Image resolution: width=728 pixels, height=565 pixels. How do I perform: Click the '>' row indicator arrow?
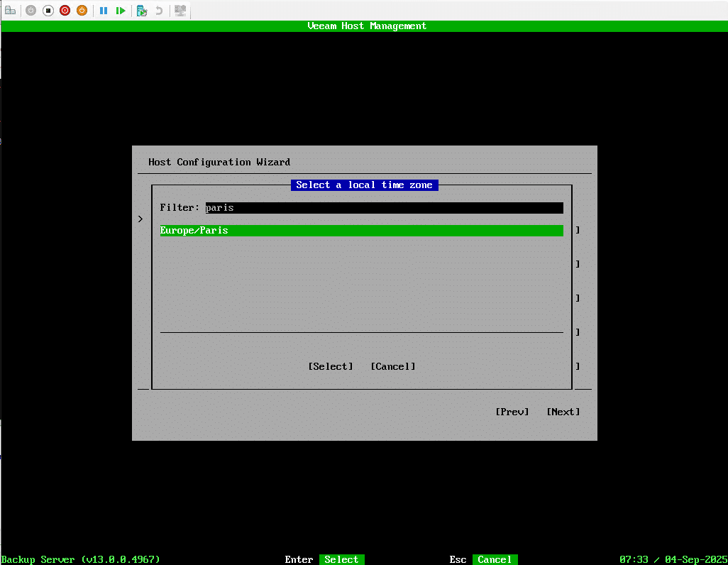[140, 219]
